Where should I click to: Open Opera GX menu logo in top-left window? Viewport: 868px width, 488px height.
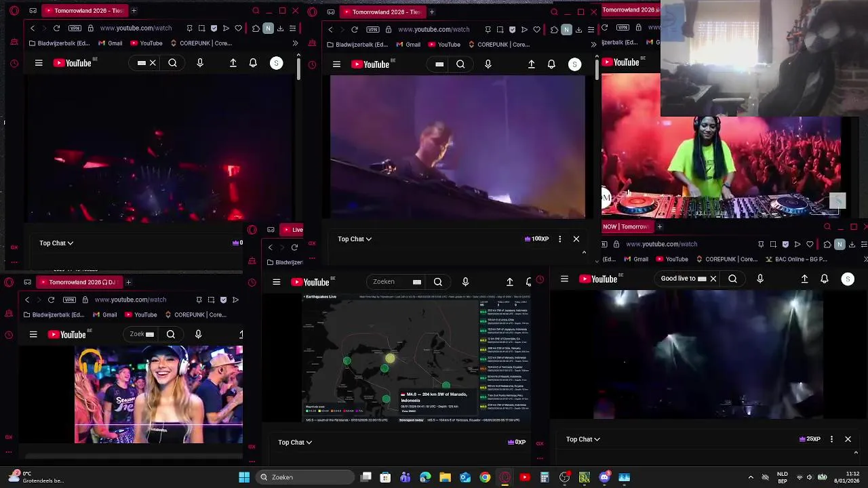[14, 11]
